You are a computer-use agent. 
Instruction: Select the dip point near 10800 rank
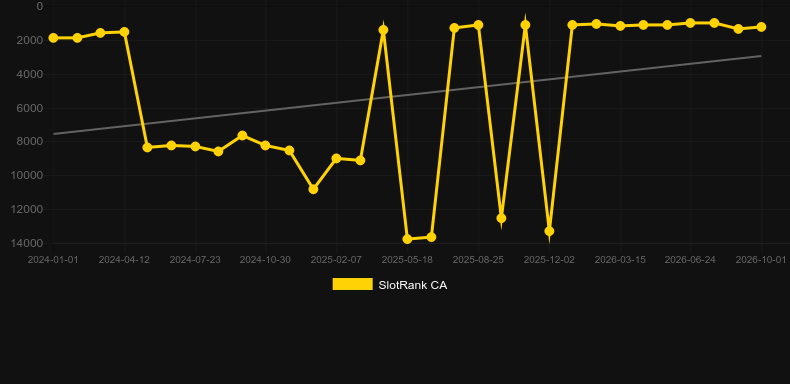tap(313, 189)
